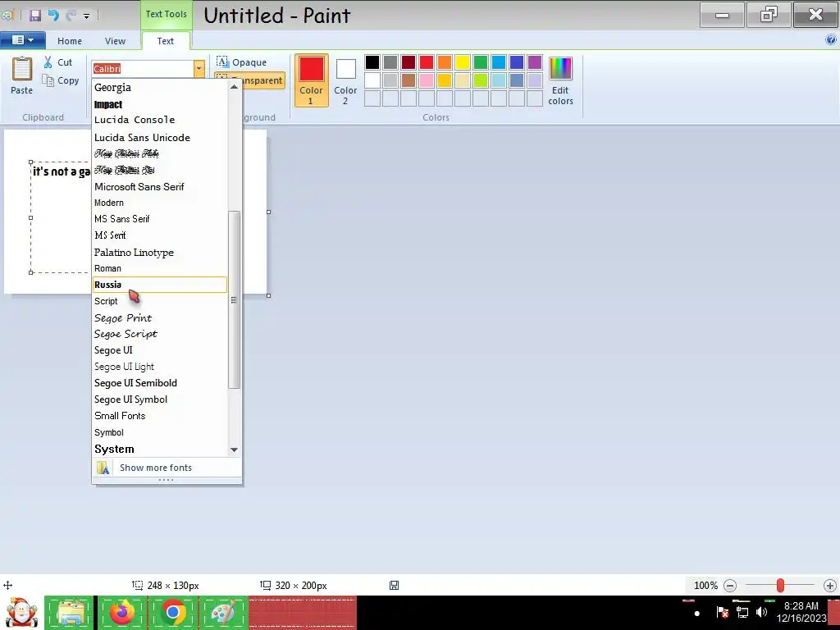Click the Paste clipboard icon
Viewport: 840px width, 630px height.
tap(22, 69)
